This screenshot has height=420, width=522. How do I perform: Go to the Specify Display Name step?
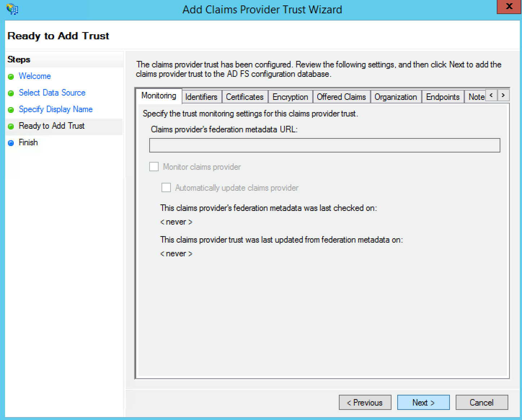click(x=56, y=109)
